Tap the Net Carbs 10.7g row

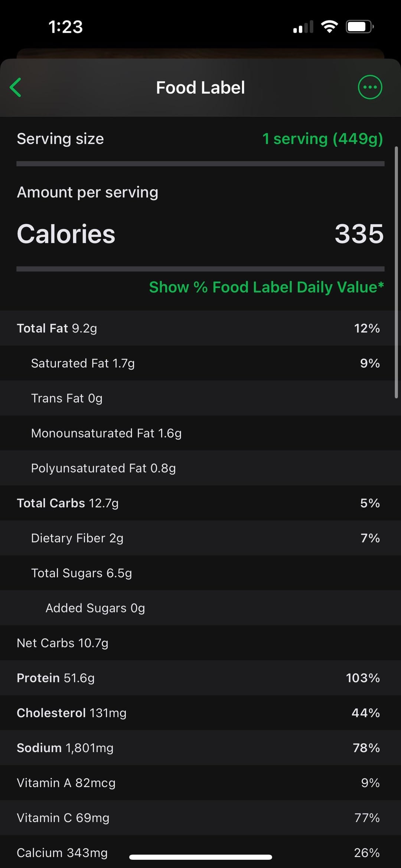click(200, 643)
